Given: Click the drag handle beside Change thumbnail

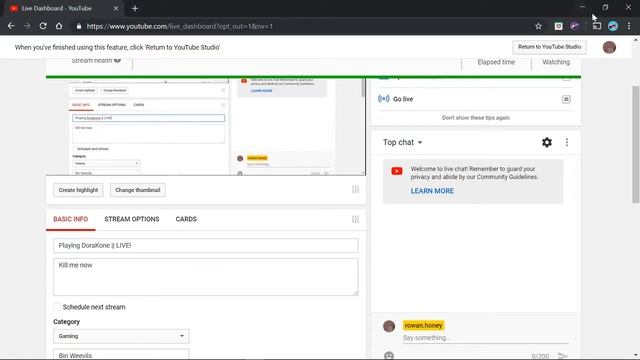Looking at the screenshot, I should [x=356, y=189].
